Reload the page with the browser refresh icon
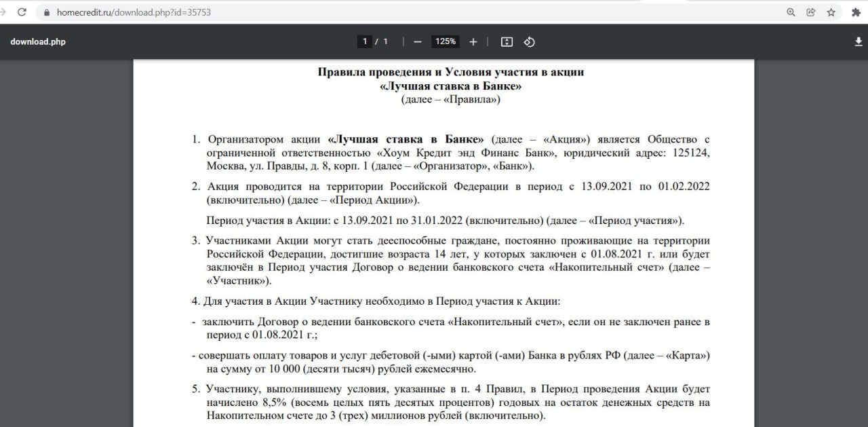This screenshot has height=427, width=868. tap(22, 12)
